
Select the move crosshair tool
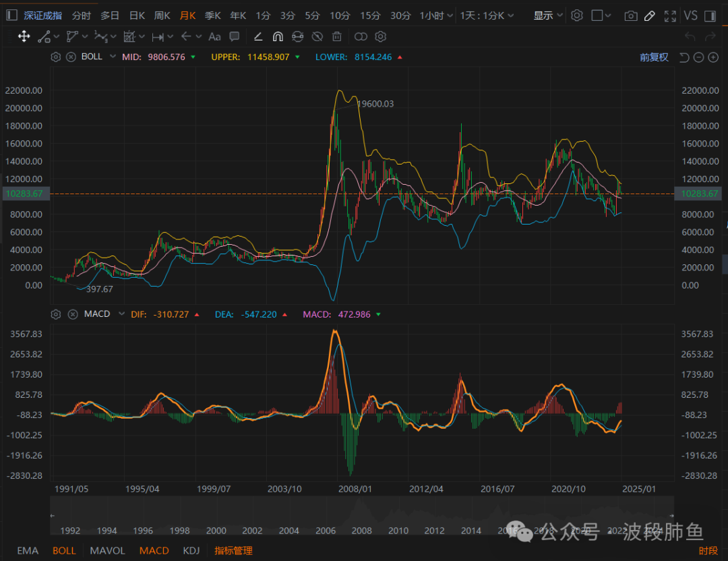coord(24,36)
